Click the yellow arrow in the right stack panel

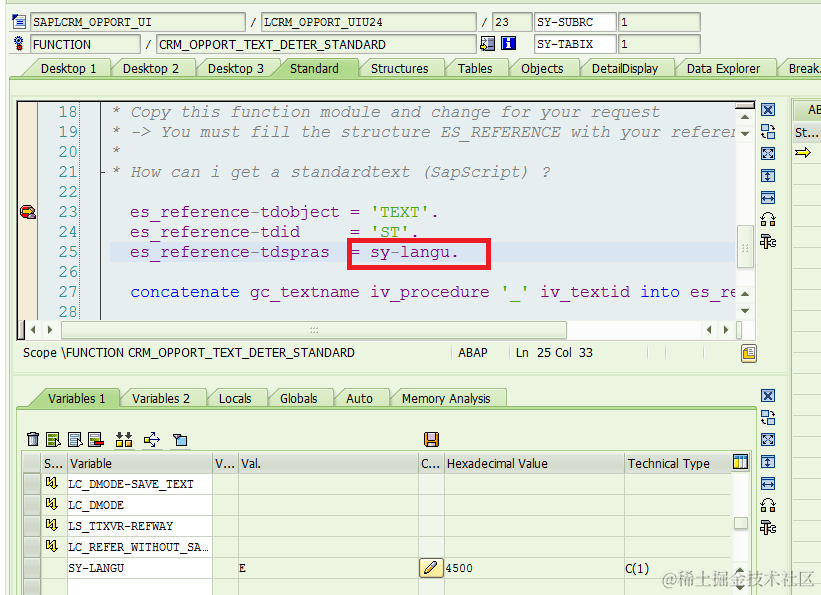coord(802,152)
